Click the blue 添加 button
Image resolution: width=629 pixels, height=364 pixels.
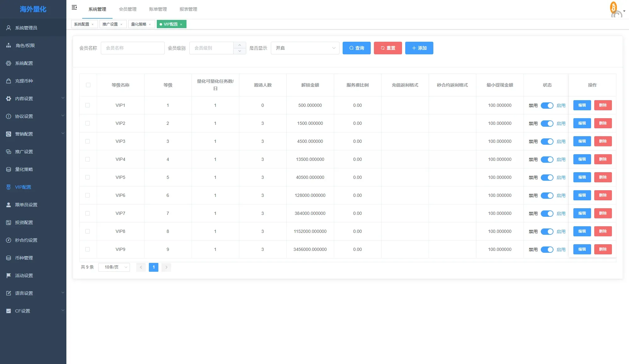tap(419, 48)
